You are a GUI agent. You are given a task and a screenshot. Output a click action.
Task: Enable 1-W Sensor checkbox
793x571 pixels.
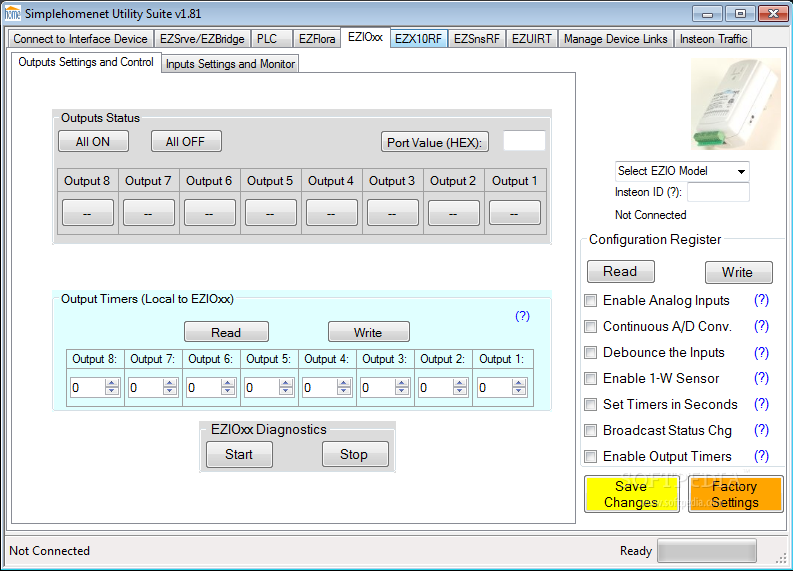click(590, 378)
